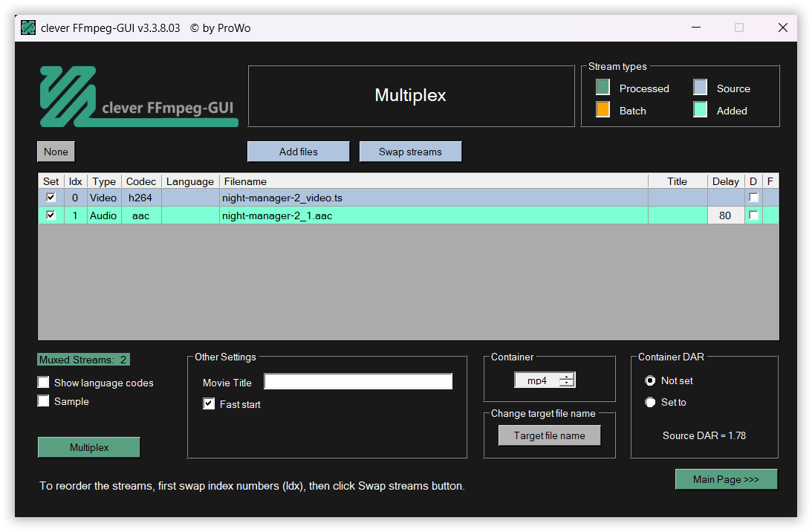Click the None button
This screenshot has width=812, height=532.
[56, 152]
